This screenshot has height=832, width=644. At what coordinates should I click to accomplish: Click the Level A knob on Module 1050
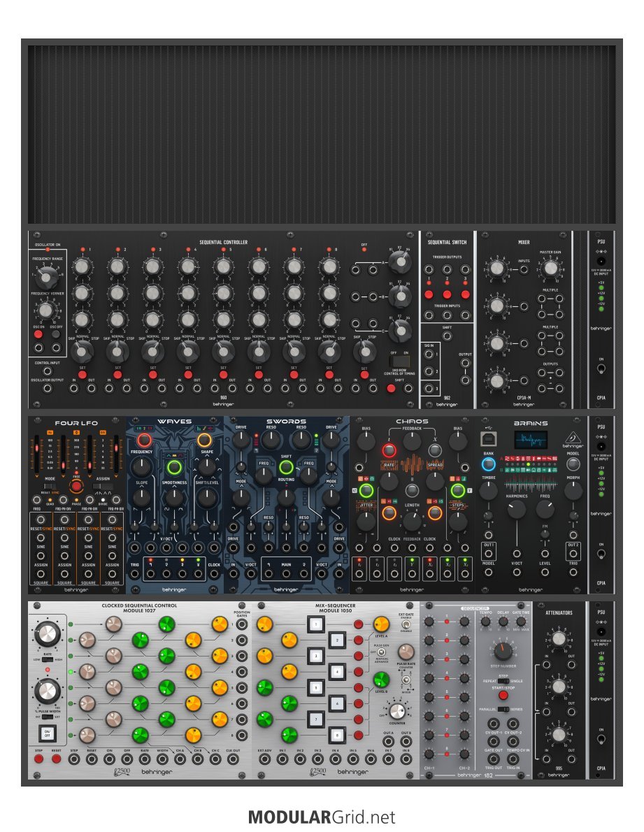[x=381, y=624]
